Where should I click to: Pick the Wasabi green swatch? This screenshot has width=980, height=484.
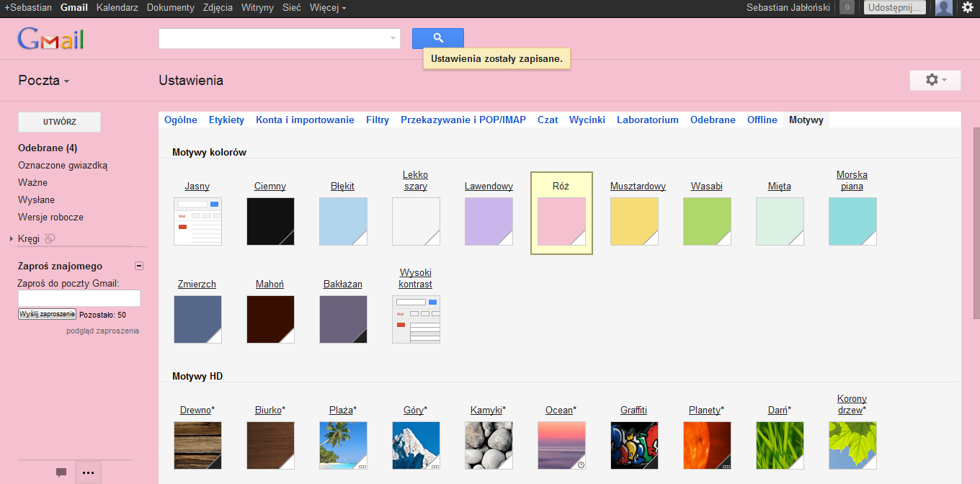[708, 222]
